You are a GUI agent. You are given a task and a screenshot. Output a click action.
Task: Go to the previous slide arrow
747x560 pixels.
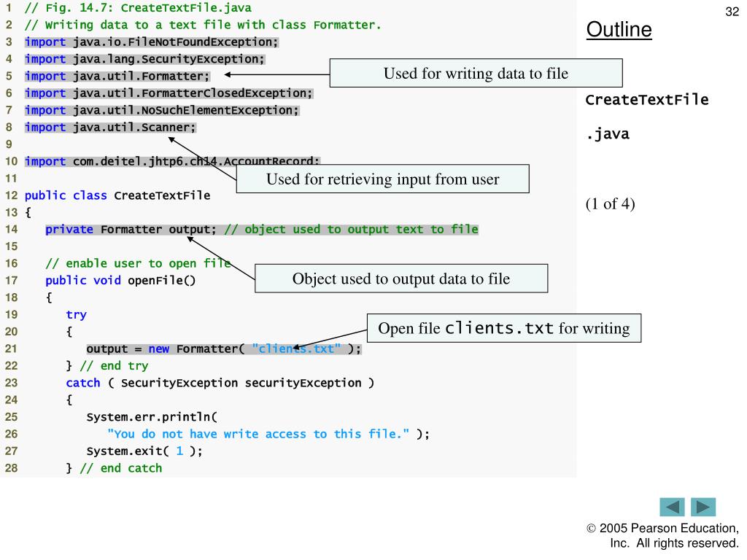[x=672, y=507]
